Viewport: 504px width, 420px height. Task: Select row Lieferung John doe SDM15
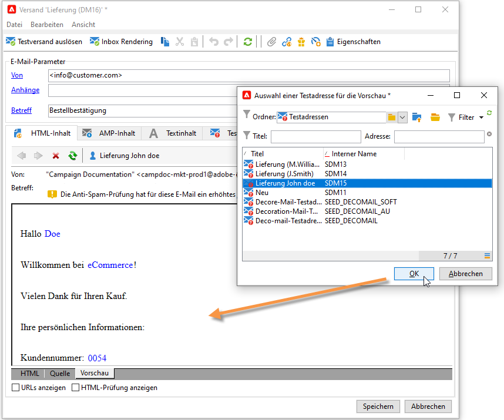(x=367, y=183)
